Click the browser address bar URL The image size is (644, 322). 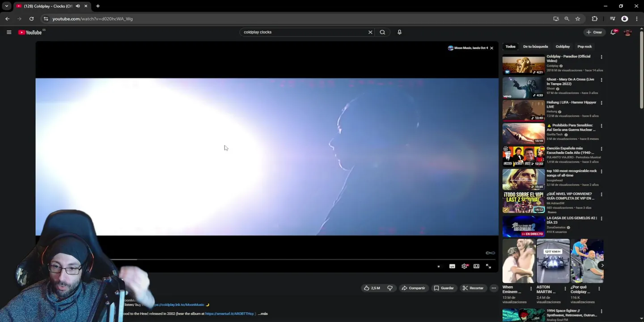(93, 19)
